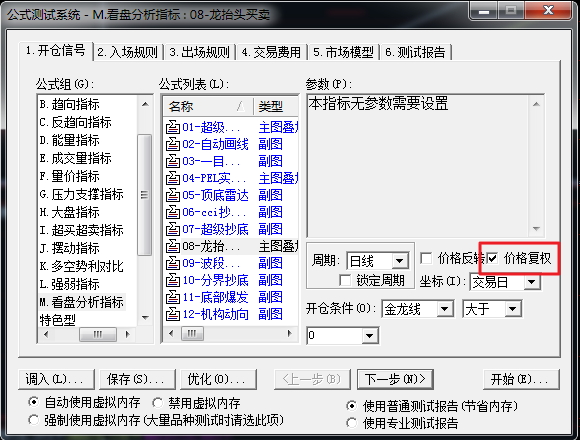Uncheck the 价格复权 checkbox
The width and height of the screenshot is (580, 440).
pyautogui.click(x=492, y=258)
